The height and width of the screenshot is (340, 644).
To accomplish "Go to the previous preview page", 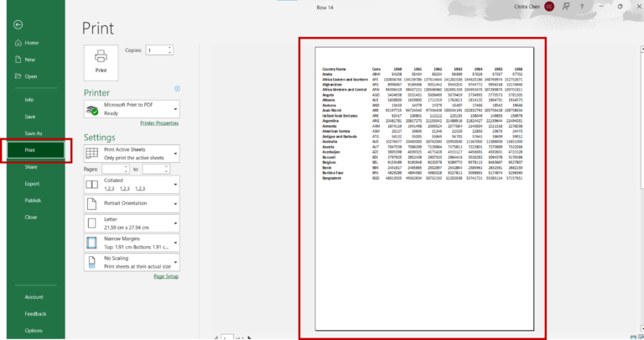I will (x=216, y=338).
